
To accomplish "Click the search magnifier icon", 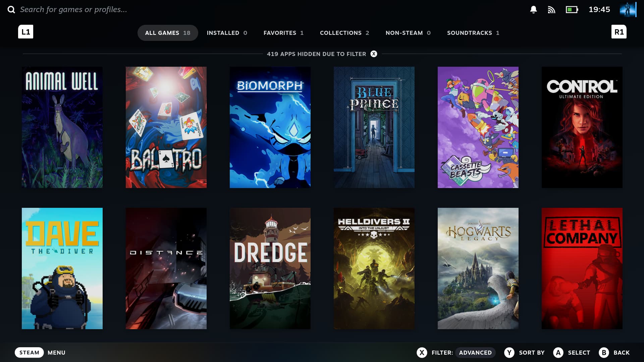I will point(11,9).
